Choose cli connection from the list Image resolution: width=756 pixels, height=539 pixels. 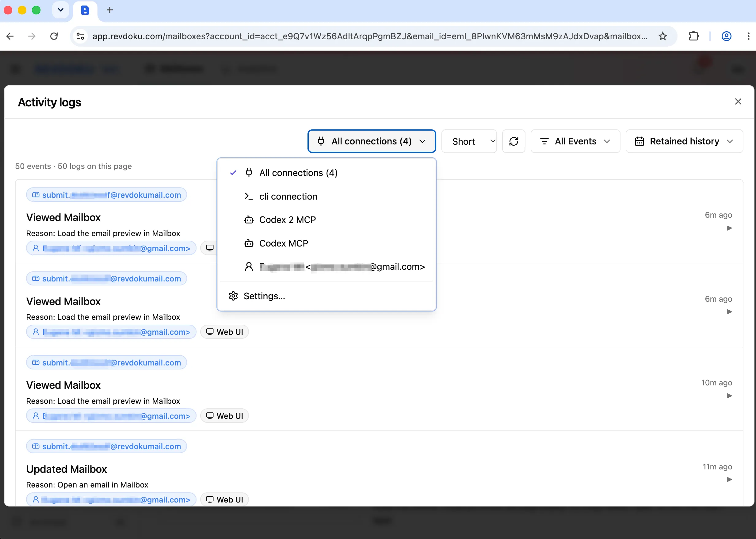pyautogui.click(x=326, y=197)
